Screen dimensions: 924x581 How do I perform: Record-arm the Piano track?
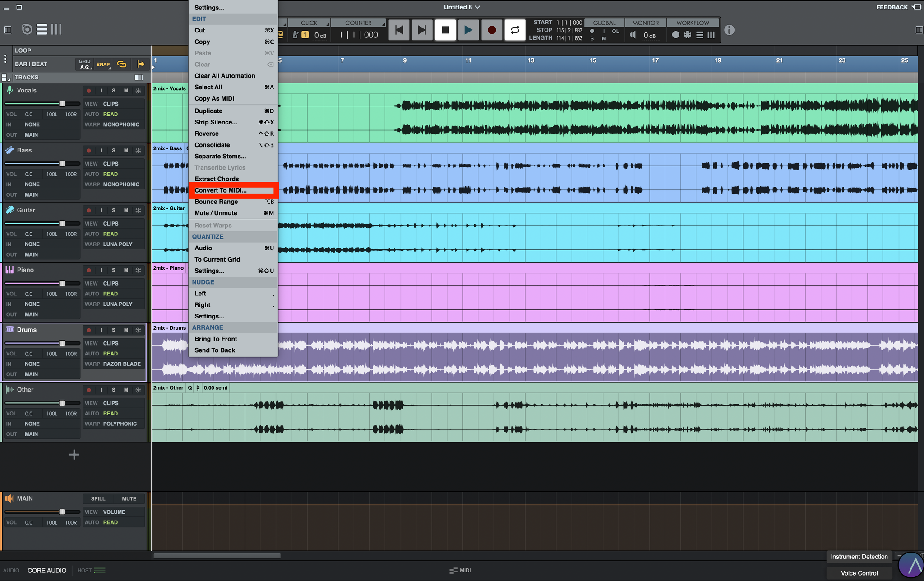tap(89, 270)
